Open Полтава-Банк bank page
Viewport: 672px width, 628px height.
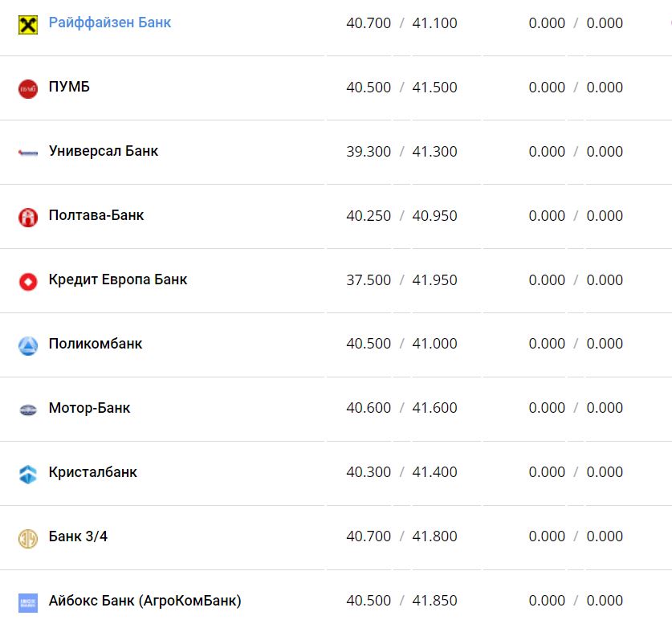pos(96,215)
